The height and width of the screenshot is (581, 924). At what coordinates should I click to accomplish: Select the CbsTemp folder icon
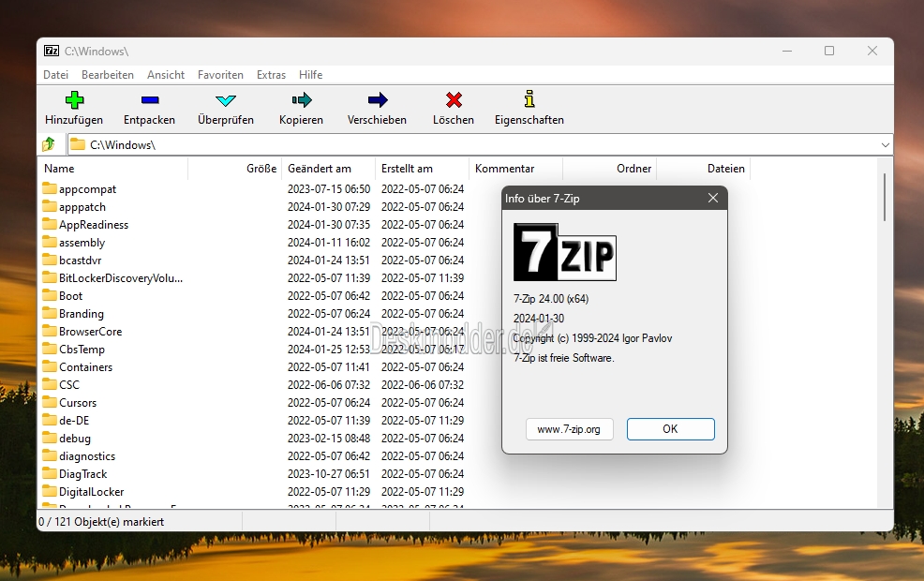click(50, 349)
